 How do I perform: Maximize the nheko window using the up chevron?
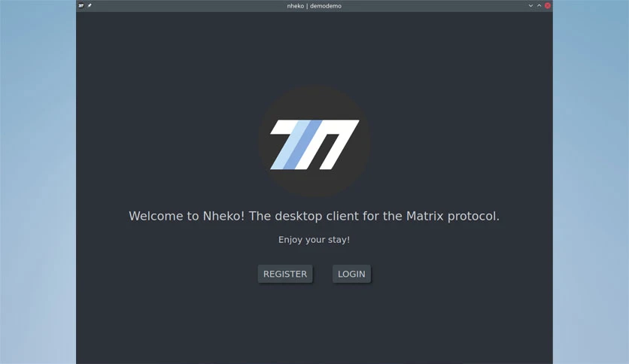tap(539, 5)
